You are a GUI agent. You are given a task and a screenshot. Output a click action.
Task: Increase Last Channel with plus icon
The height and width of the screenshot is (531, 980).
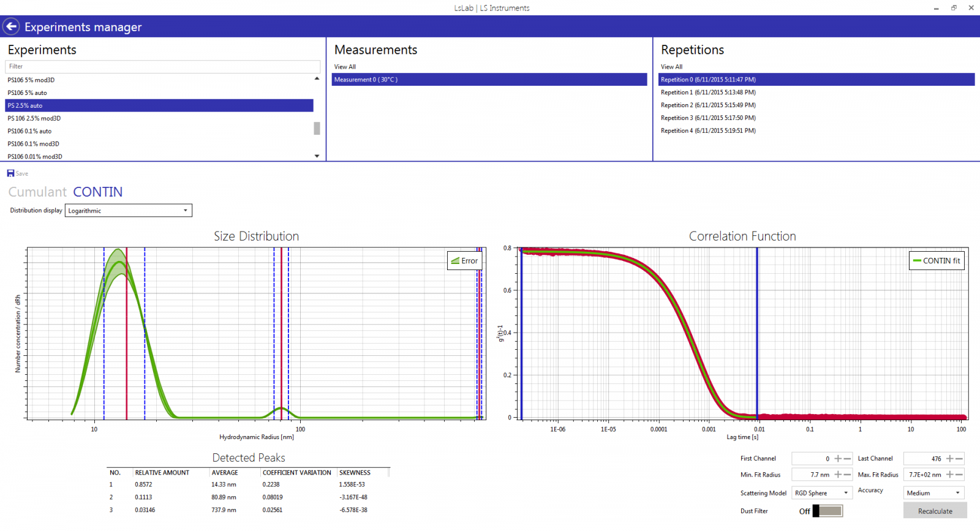(950, 459)
